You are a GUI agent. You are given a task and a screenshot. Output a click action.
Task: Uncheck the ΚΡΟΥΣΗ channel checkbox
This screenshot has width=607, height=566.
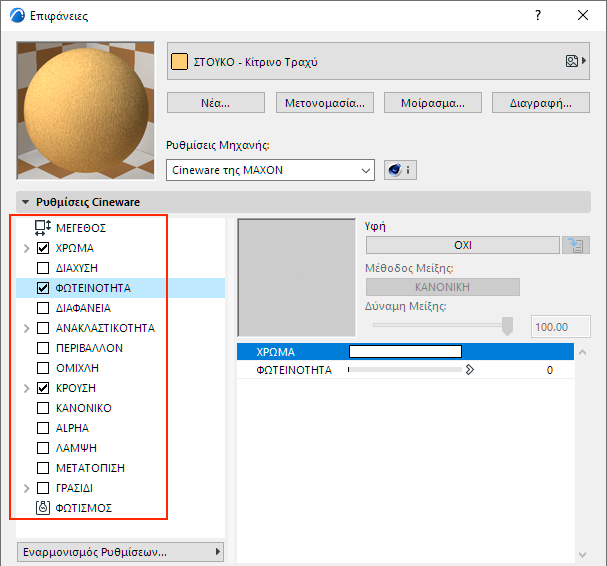click(x=43, y=388)
